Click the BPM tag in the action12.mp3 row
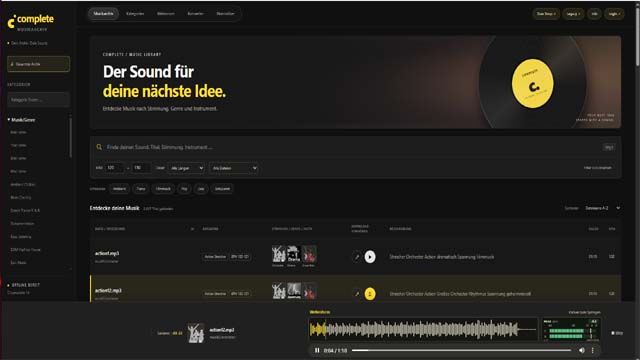Screen dimensions: 640x360 [240, 293]
